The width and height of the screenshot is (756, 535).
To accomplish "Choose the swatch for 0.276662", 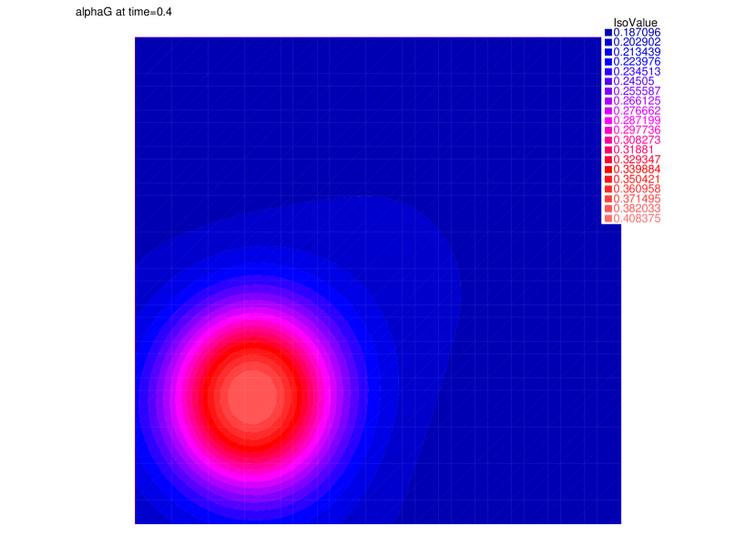I will (608, 110).
